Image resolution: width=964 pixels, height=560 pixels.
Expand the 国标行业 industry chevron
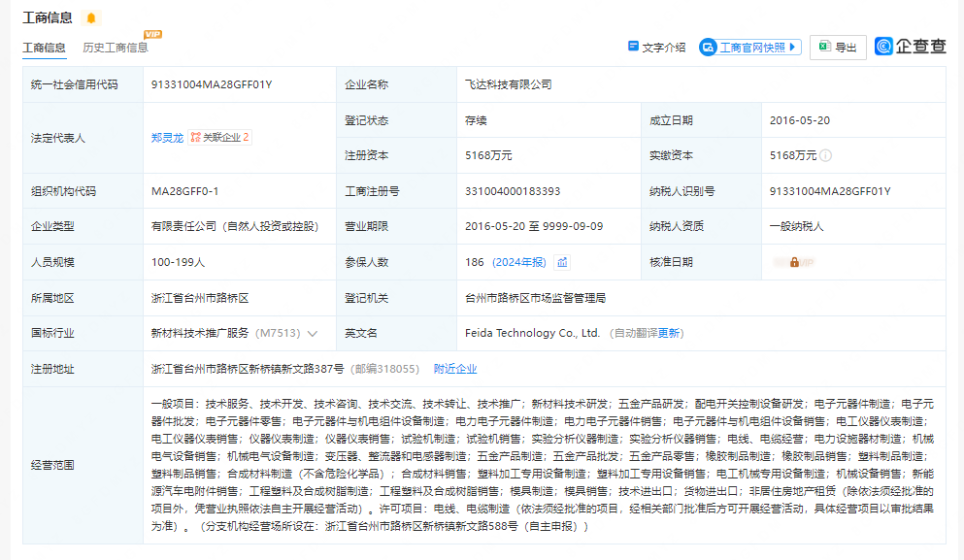click(x=313, y=333)
